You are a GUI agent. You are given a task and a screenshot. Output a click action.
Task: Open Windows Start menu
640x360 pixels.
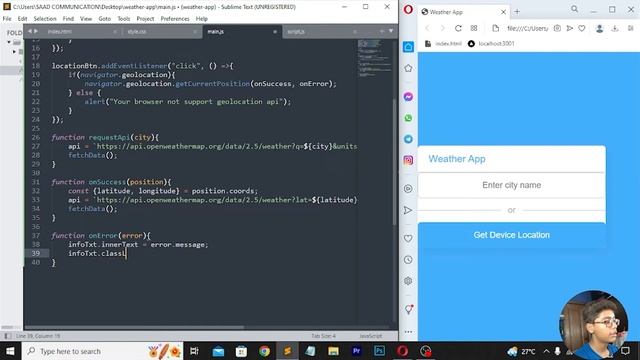click(x=10, y=351)
